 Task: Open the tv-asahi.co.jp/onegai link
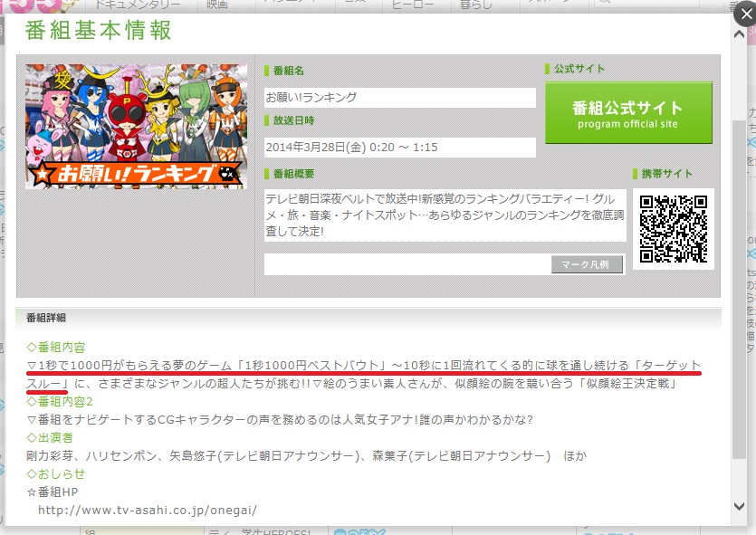point(148,510)
